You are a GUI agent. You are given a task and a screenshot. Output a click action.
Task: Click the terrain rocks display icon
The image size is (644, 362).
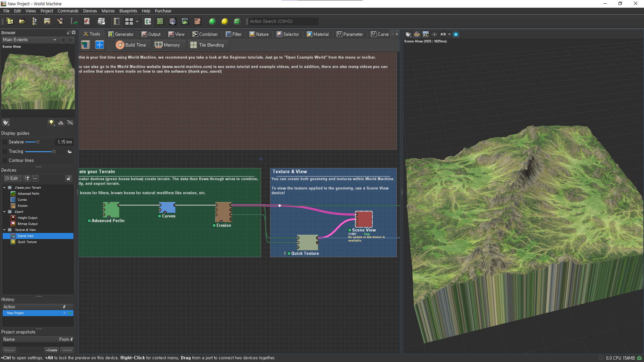tap(61, 123)
